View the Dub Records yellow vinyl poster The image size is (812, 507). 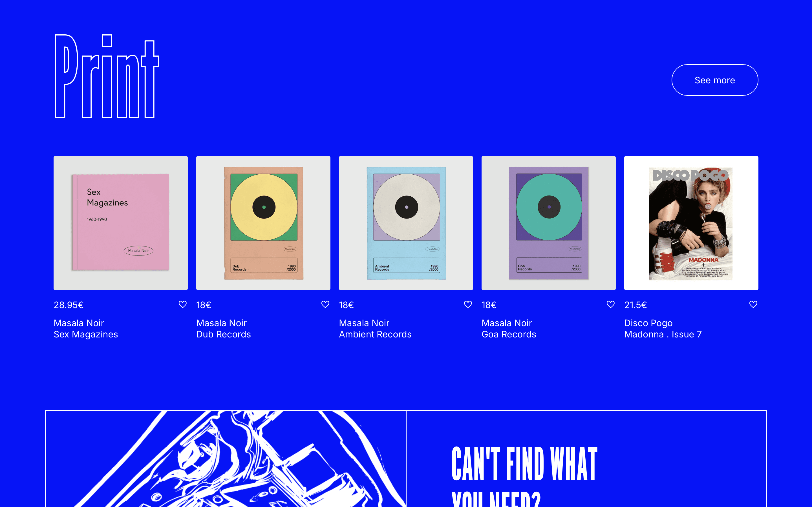click(263, 223)
